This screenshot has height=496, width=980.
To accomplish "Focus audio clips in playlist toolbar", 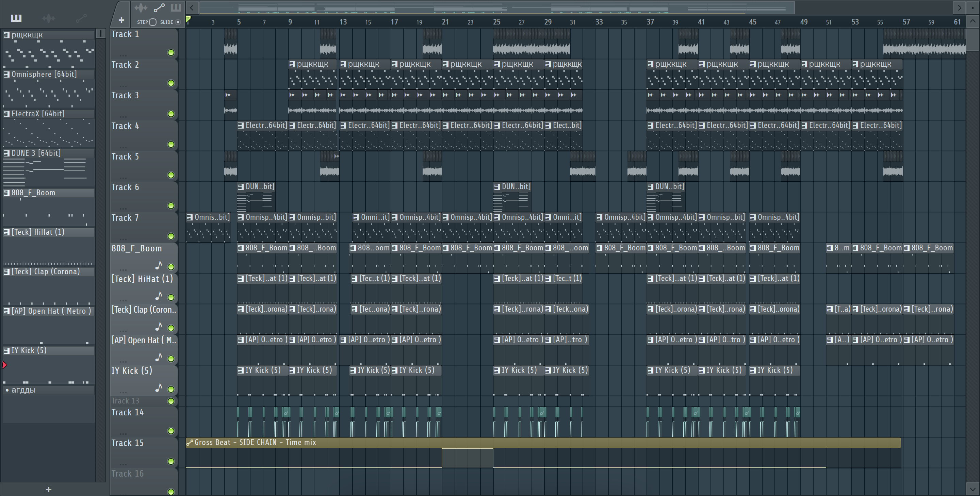I will pyautogui.click(x=141, y=7).
